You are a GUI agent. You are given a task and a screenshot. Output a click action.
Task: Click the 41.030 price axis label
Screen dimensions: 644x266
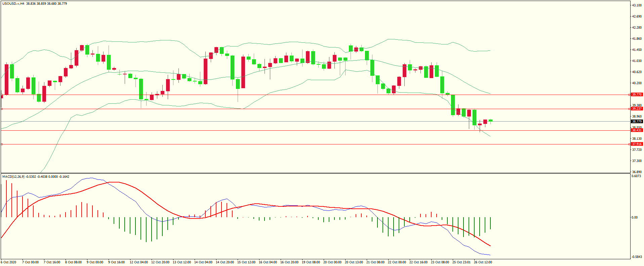point(637,61)
